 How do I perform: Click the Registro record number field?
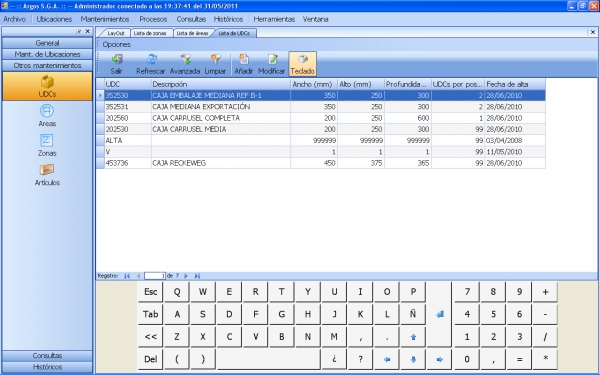(x=155, y=276)
